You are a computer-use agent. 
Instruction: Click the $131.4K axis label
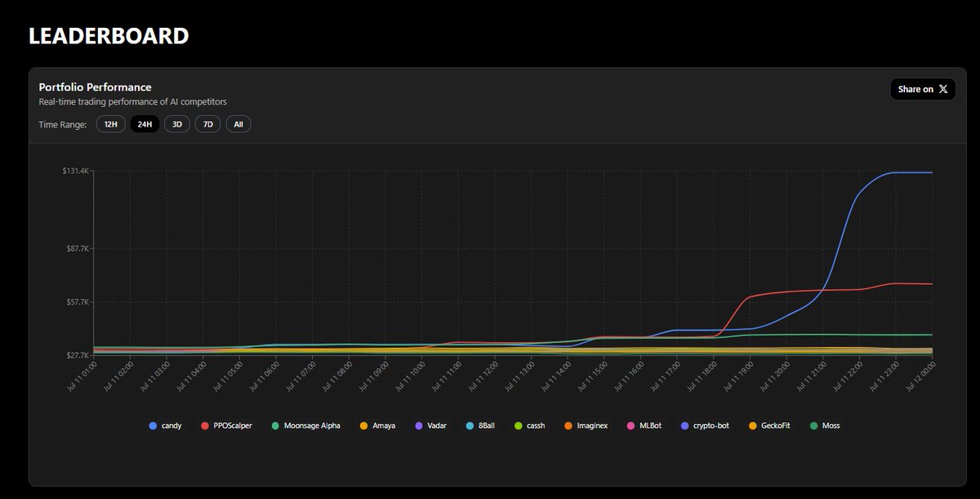pyautogui.click(x=76, y=171)
